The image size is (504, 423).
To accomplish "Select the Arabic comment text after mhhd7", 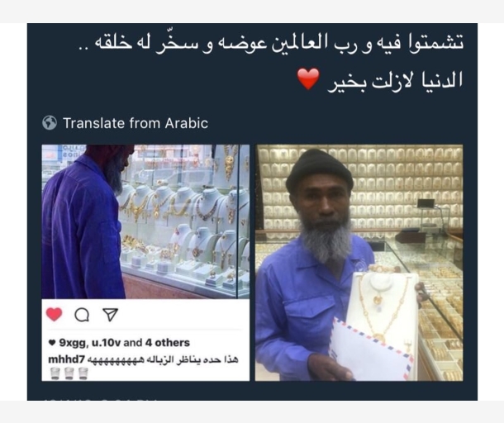I will (x=163, y=359).
